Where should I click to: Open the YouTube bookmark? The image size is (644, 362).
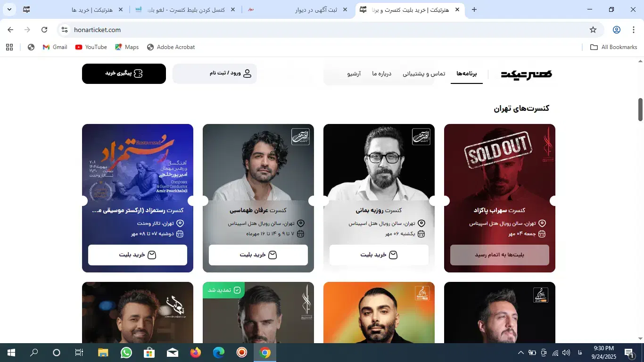tap(91, 47)
